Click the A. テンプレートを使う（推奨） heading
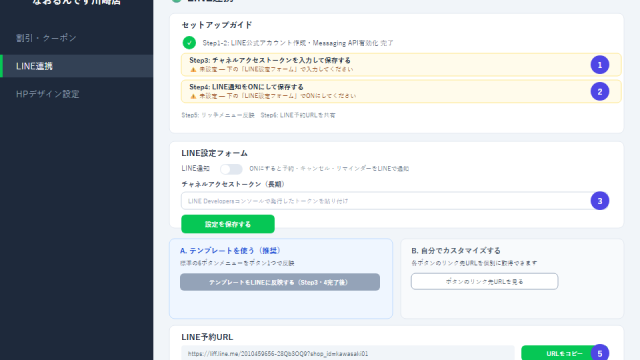This screenshot has height=360, width=640. click(x=230, y=251)
